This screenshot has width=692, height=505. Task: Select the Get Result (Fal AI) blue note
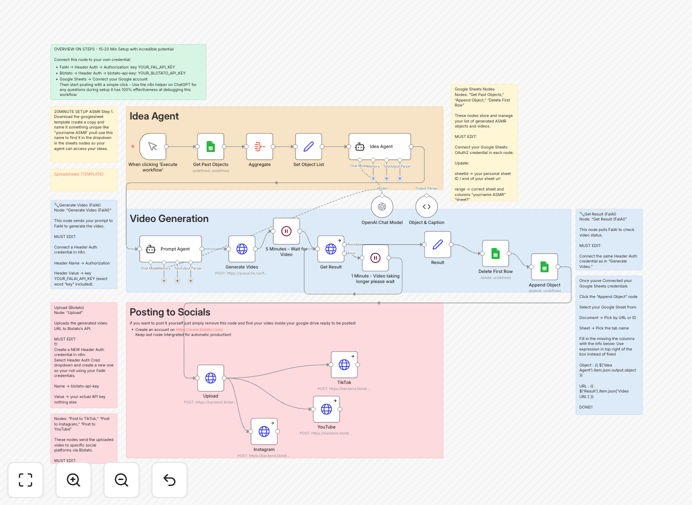pos(609,240)
